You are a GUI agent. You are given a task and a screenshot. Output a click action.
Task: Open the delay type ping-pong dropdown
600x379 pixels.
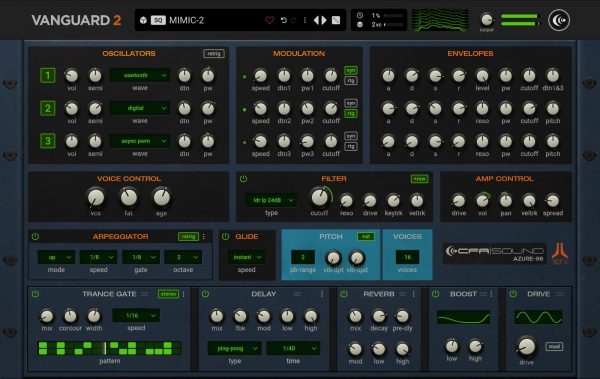coord(235,348)
